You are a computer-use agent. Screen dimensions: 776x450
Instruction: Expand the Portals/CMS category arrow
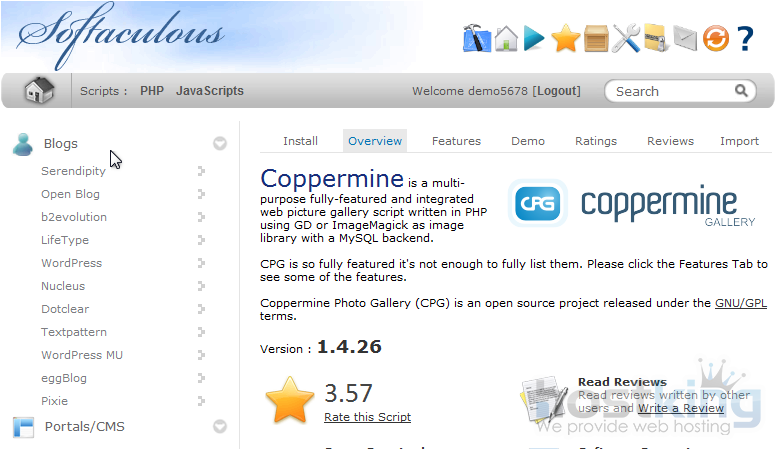[x=220, y=427]
